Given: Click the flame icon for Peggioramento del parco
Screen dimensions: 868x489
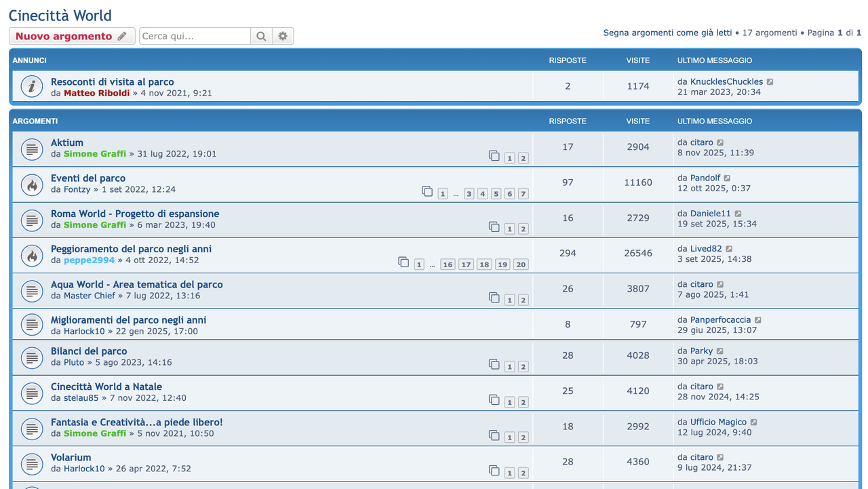Looking at the screenshot, I should tap(32, 255).
